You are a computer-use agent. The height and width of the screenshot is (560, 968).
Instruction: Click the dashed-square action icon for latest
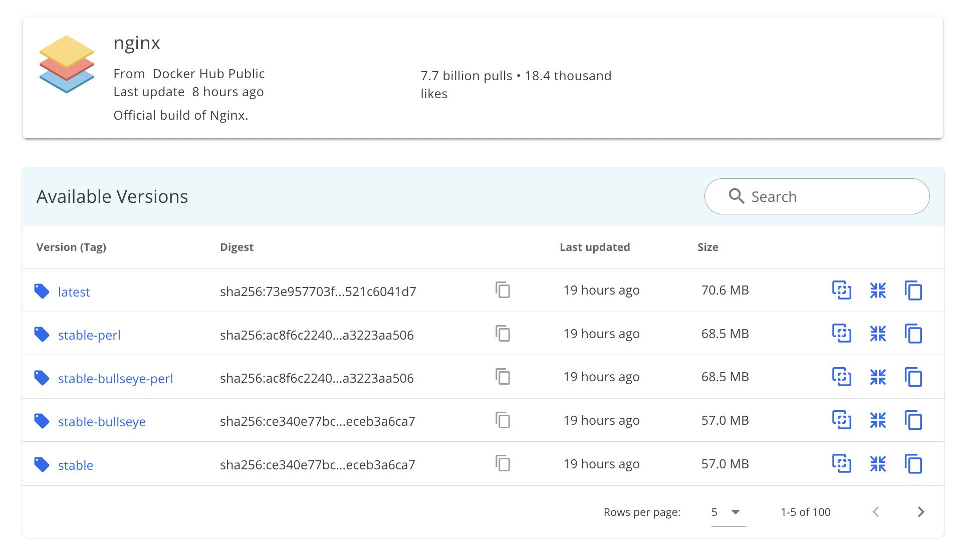(x=842, y=290)
